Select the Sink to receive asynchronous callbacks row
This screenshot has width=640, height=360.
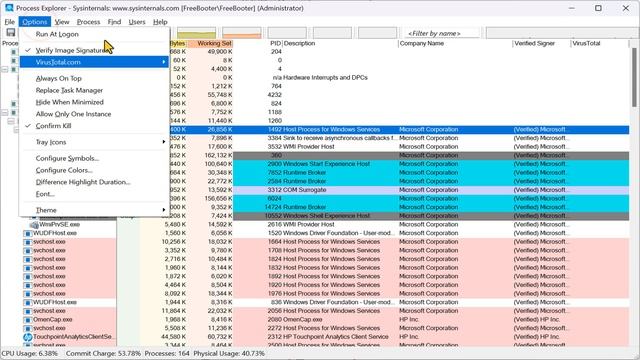[399, 138]
